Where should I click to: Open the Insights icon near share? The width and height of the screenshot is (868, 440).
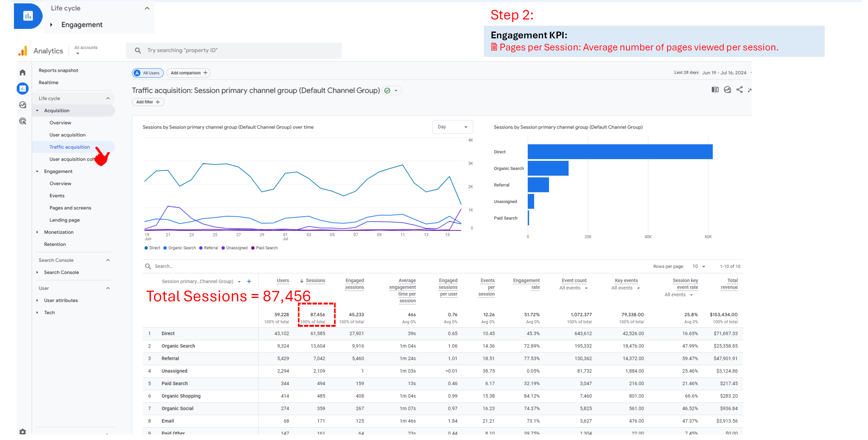[727, 90]
